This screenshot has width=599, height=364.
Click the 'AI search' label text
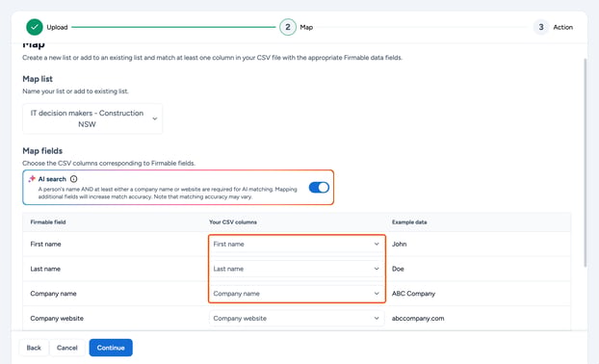click(52, 179)
